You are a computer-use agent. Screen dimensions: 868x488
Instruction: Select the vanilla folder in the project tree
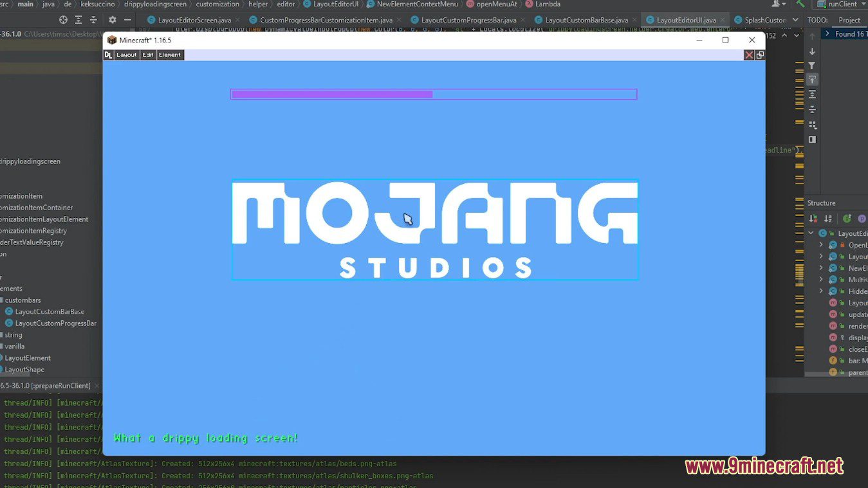[14, 347]
